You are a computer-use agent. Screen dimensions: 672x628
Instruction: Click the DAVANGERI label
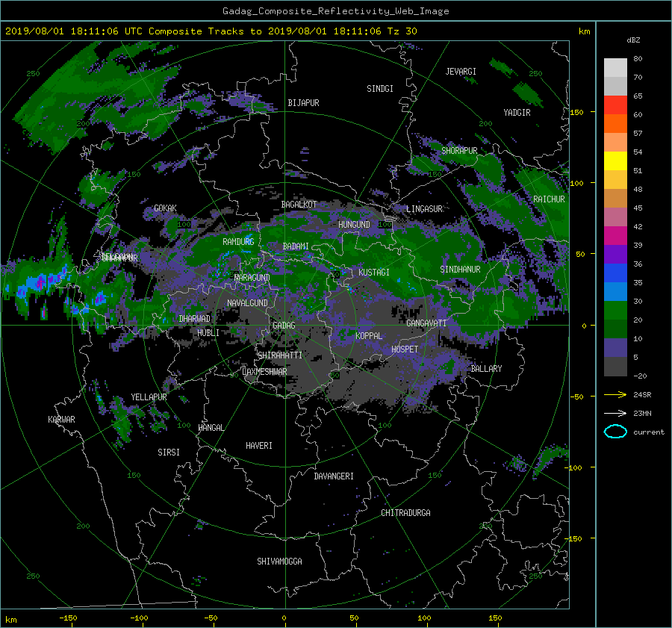(x=334, y=476)
